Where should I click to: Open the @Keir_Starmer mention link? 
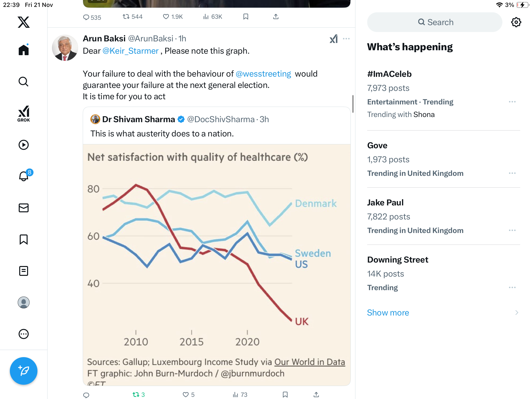(130, 51)
